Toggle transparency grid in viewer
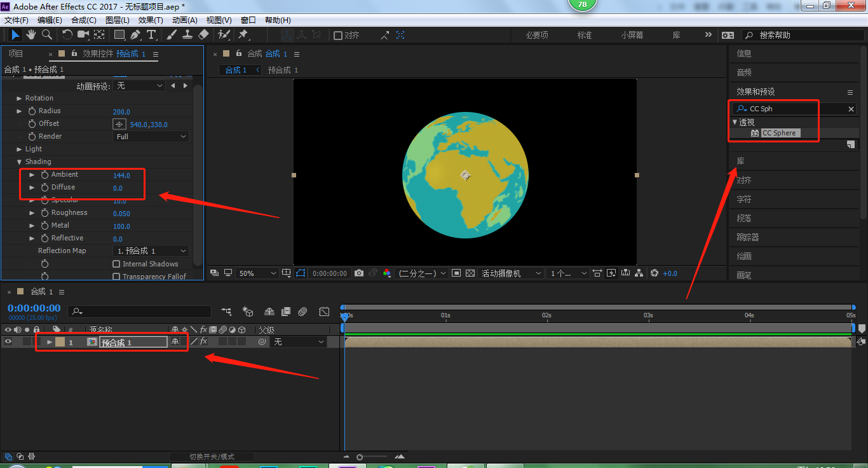The image size is (868, 468). coord(470,273)
